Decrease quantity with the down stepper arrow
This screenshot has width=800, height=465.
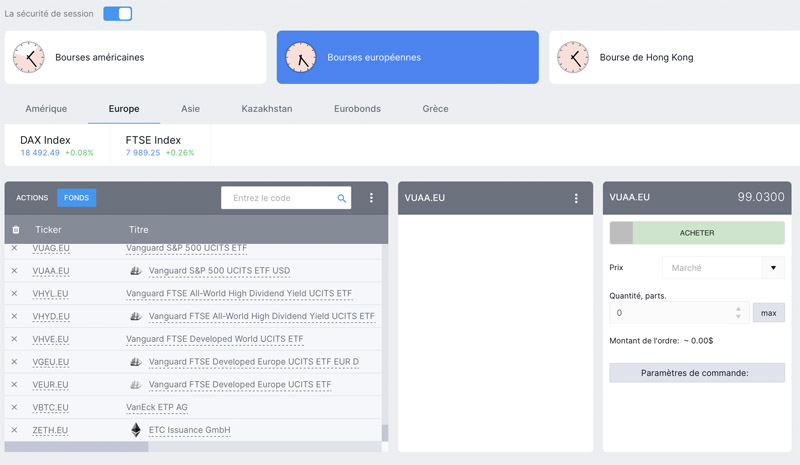click(738, 316)
